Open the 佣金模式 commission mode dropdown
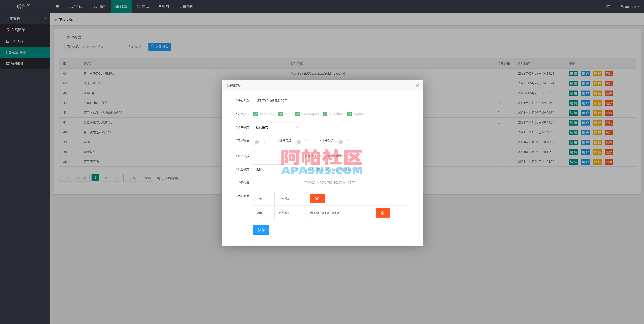Viewport: 644px width, 324px height. [x=277, y=169]
